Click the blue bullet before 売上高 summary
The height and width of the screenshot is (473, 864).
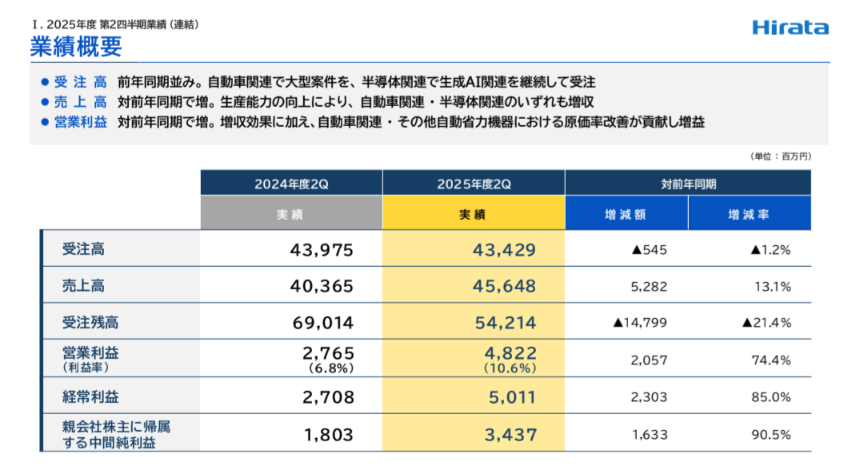point(44,102)
